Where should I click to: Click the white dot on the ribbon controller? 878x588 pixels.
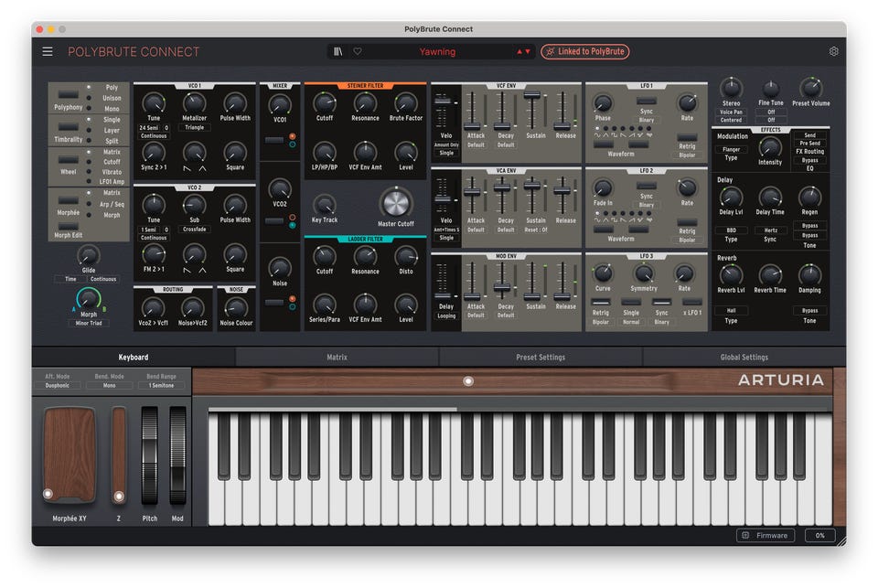coord(468,381)
